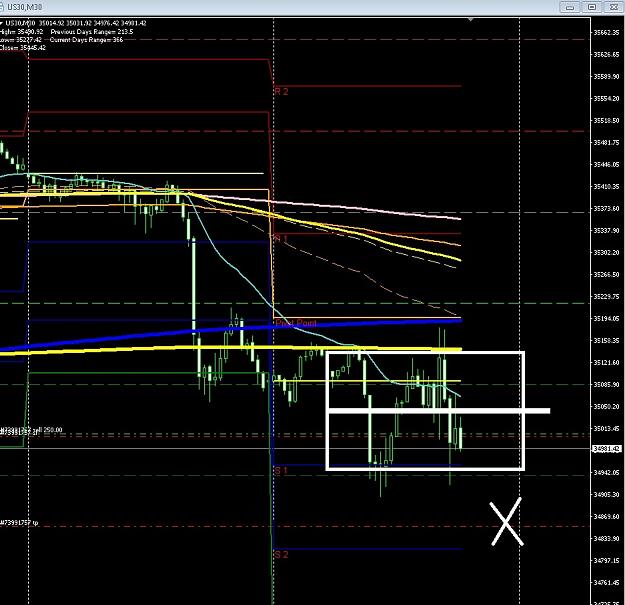Click price scale value 35085.90
This screenshot has width=625, height=605.
click(x=607, y=385)
